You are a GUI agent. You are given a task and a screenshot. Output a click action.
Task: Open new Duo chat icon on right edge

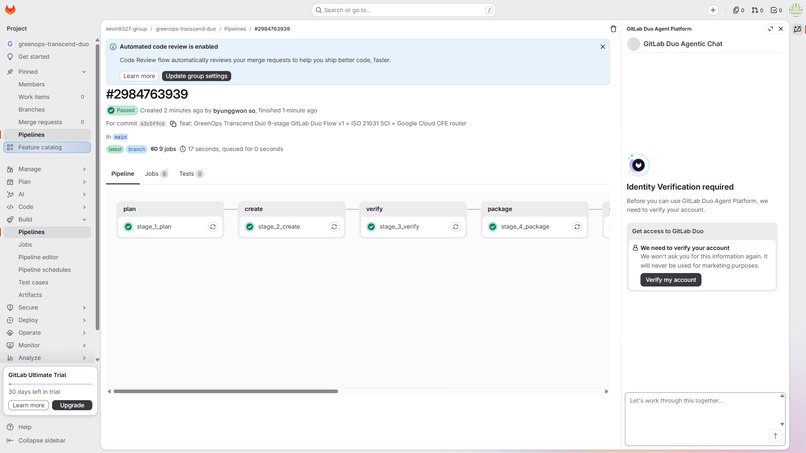(x=797, y=29)
